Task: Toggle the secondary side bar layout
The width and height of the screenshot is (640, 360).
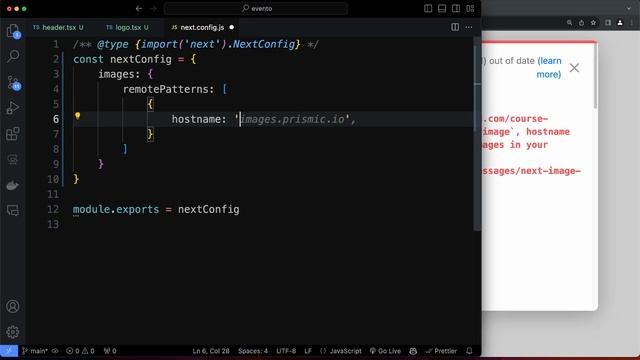Action: [x=456, y=9]
